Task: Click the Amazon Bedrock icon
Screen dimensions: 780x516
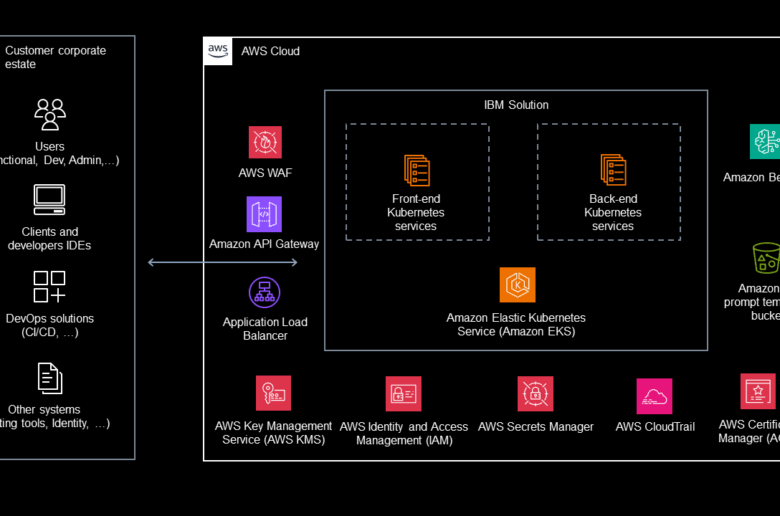Action: [x=765, y=142]
